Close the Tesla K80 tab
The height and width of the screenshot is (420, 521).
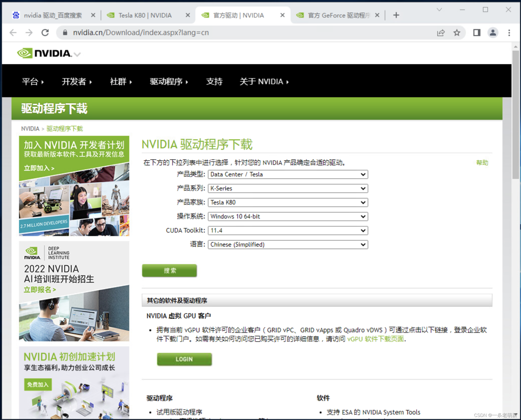[188, 15]
